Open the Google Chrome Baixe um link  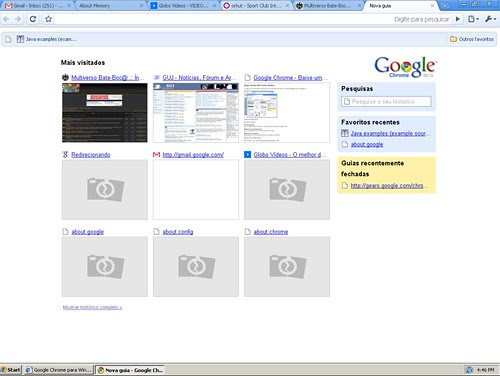(290, 78)
